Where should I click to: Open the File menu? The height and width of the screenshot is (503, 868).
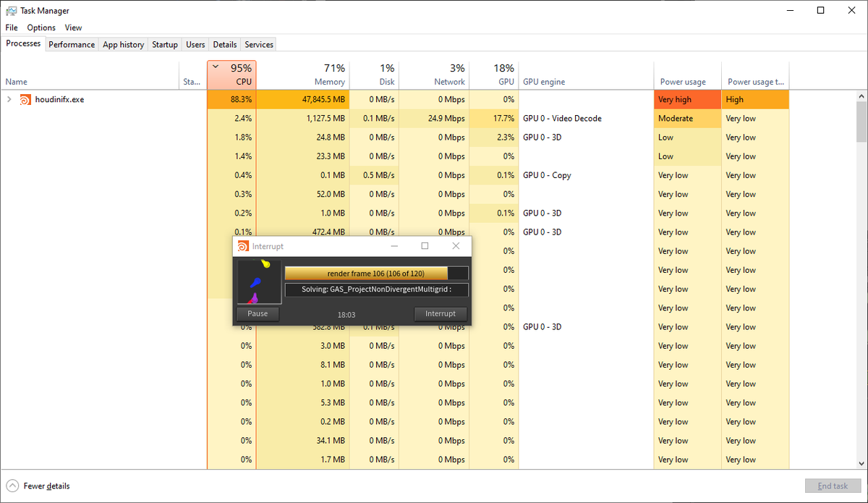point(12,28)
